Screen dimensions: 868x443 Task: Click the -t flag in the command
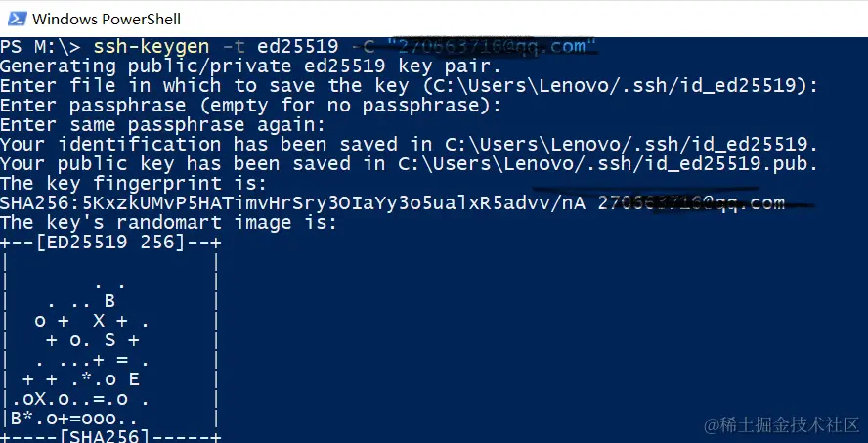pyautogui.click(x=233, y=47)
